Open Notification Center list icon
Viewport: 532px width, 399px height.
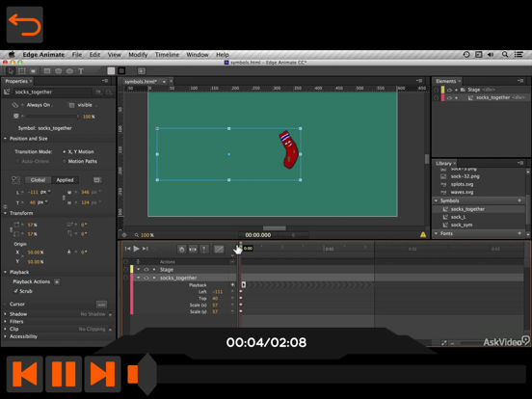519,54
